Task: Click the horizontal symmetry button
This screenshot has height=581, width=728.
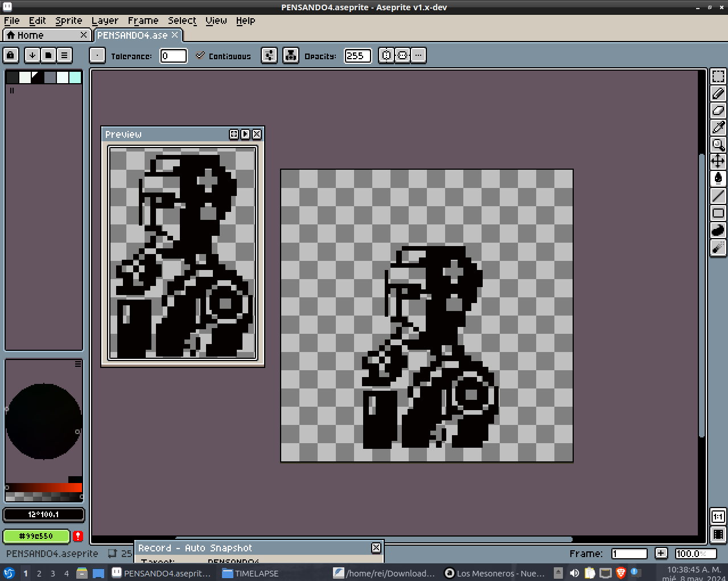Action: pyautogui.click(x=386, y=55)
